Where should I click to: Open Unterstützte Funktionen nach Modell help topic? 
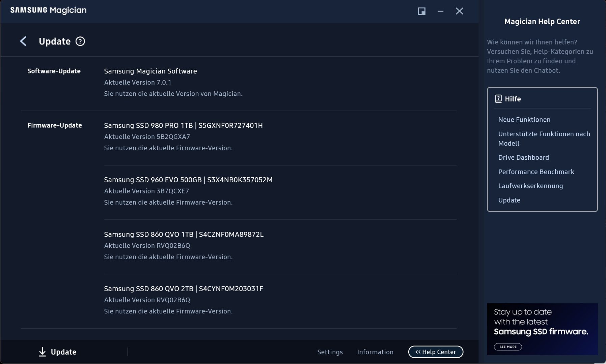click(x=544, y=139)
